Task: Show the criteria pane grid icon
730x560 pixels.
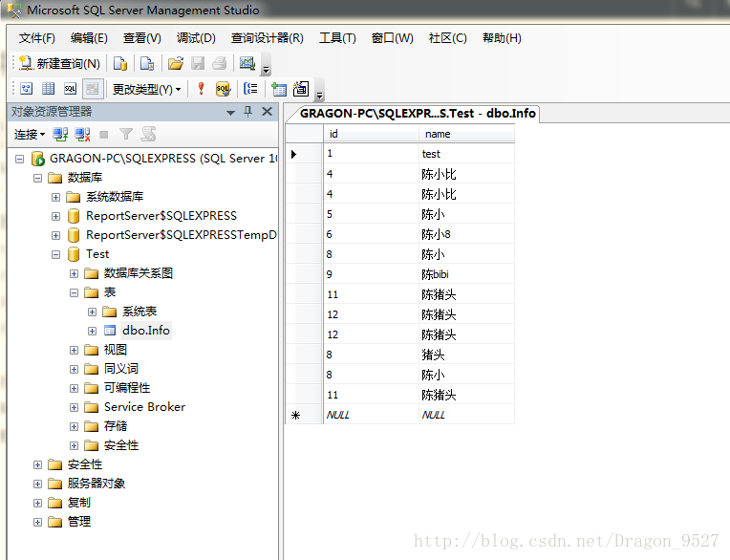Action: point(49,89)
